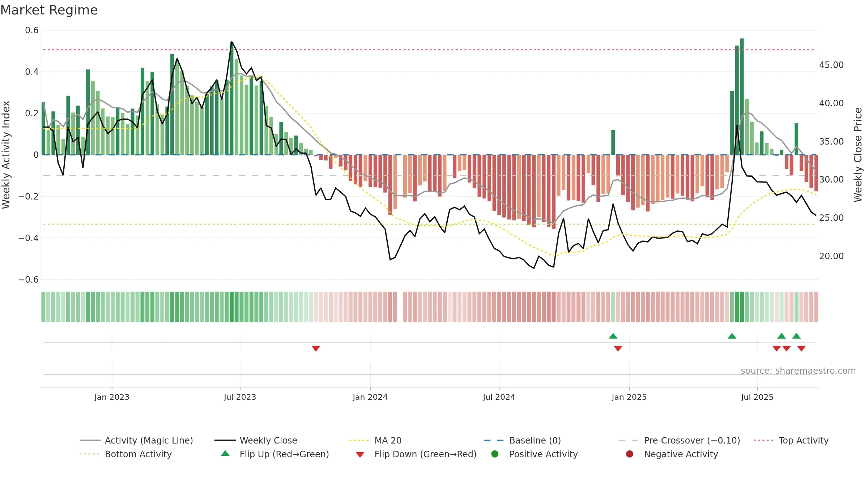Click the 0.6 activity axis label

click(x=32, y=30)
